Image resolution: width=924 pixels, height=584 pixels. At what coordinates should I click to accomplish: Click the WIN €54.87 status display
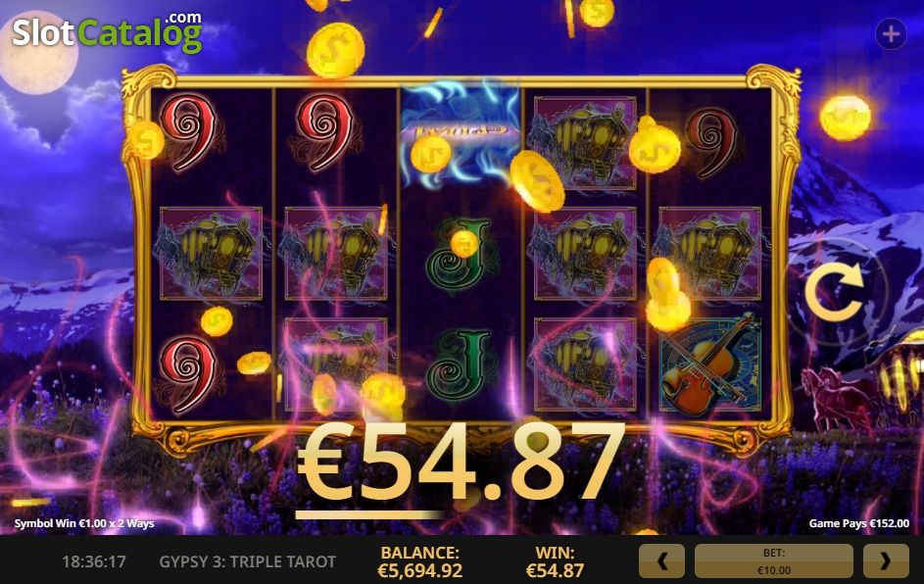click(555, 561)
